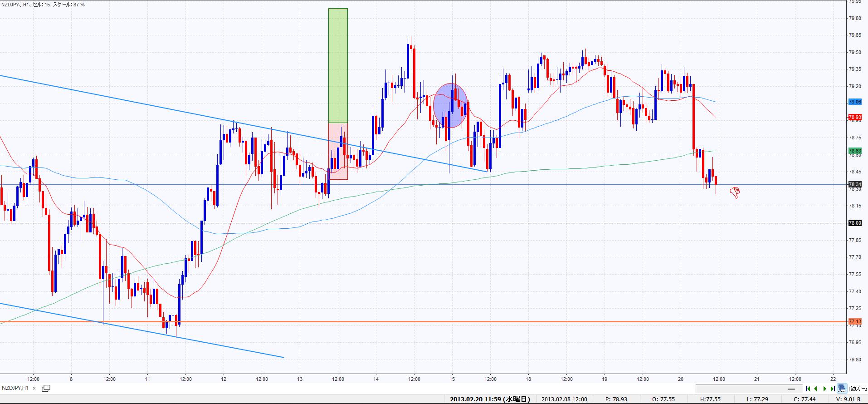
Task: Select the green rectangle above the trendline
Action: (x=338, y=65)
